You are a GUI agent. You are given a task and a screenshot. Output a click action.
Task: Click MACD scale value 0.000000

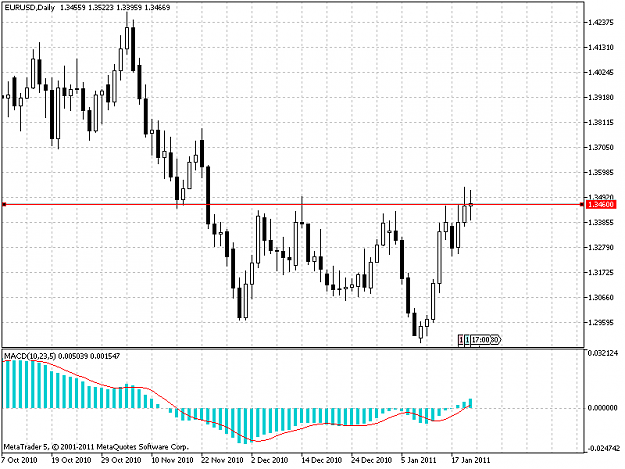click(x=603, y=408)
